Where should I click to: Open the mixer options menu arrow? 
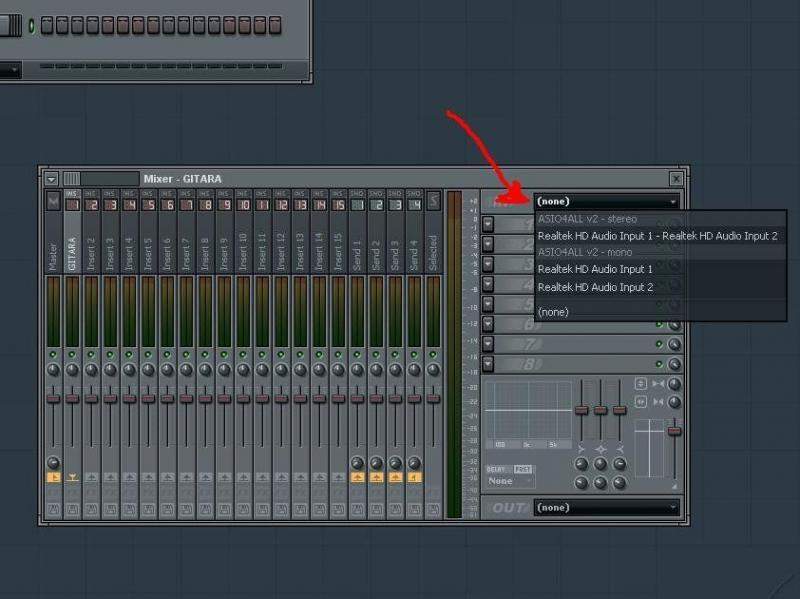[52, 179]
